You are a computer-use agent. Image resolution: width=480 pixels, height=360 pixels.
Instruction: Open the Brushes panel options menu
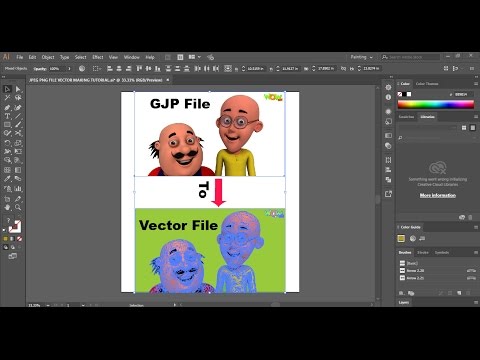point(476,253)
